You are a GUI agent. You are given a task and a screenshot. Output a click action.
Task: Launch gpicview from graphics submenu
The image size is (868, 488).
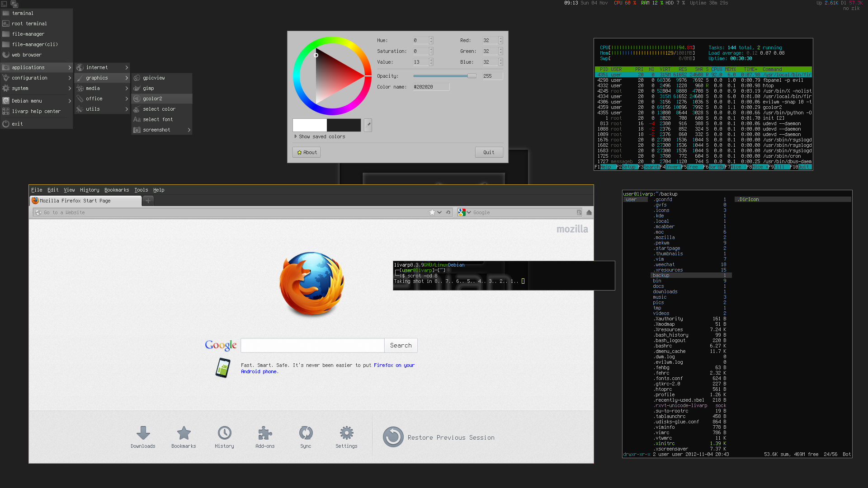click(x=162, y=78)
